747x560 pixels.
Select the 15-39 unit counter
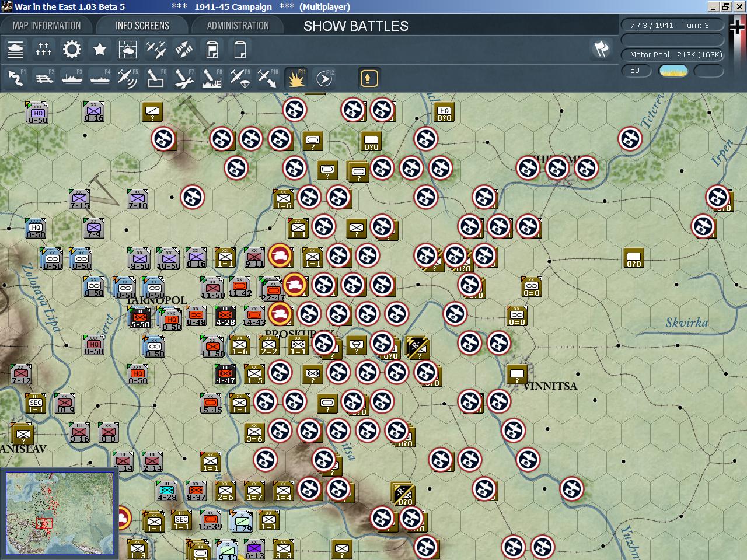coord(210,520)
